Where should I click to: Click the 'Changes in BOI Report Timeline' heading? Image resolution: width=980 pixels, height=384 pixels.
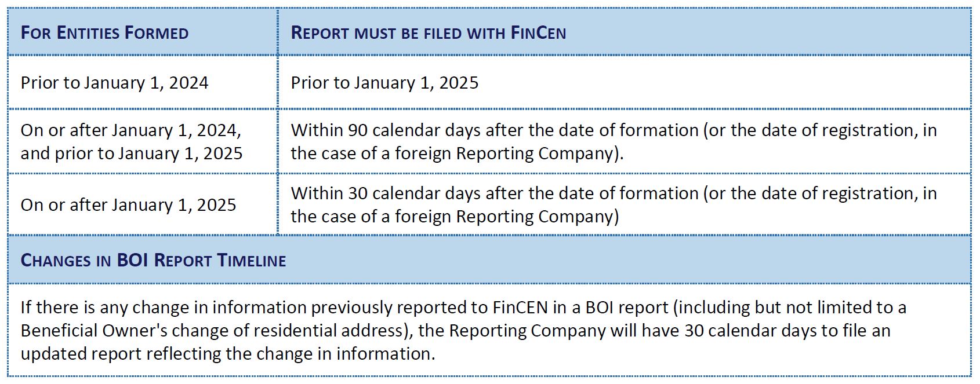[153, 260]
